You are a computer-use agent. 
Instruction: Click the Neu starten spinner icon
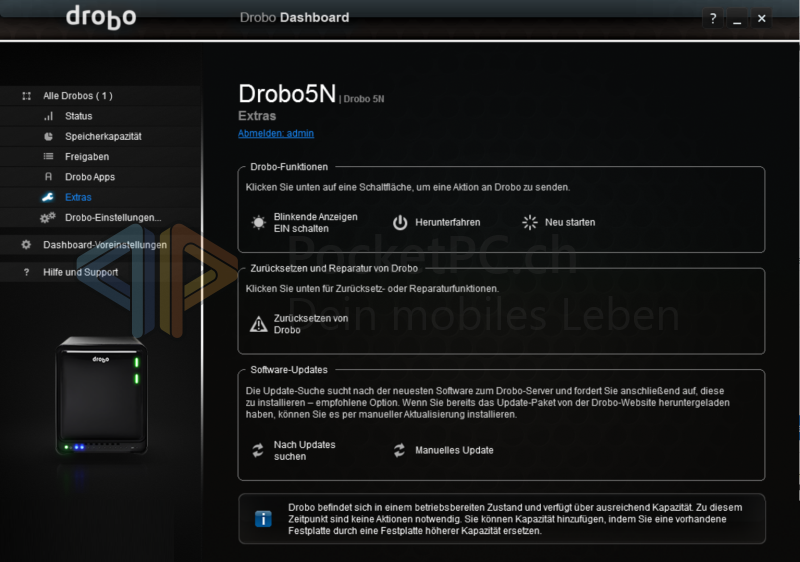pos(530,222)
